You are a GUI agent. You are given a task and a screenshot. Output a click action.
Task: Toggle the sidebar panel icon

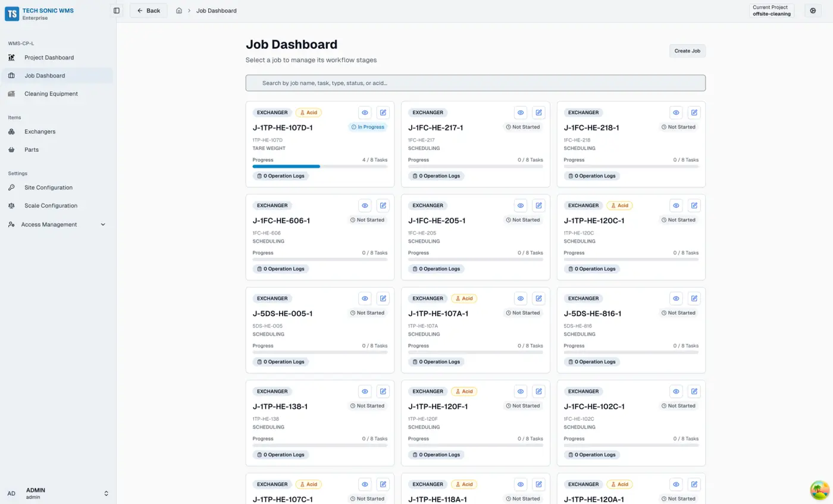coord(117,11)
